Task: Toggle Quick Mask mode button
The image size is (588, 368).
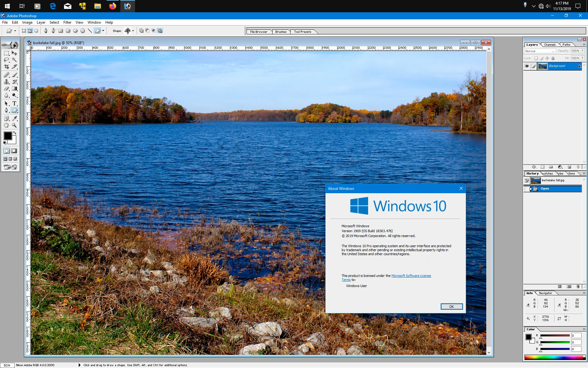Action: point(14,151)
